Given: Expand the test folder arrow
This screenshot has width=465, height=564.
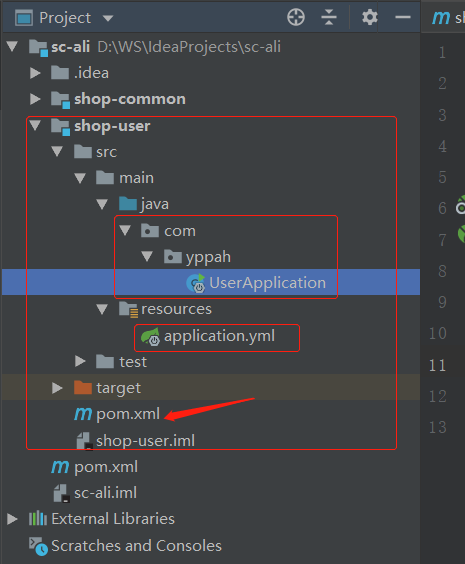Looking at the screenshot, I should [80, 361].
